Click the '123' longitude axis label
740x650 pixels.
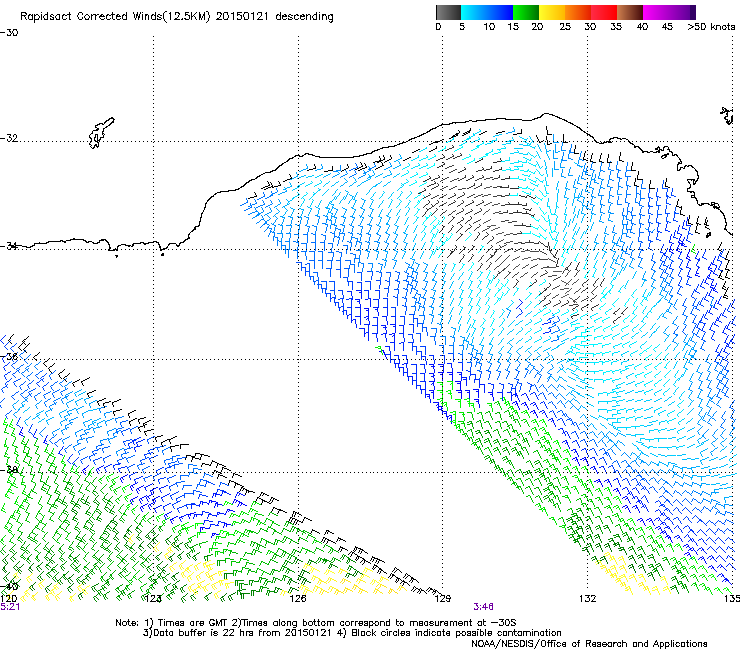click(153, 599)
